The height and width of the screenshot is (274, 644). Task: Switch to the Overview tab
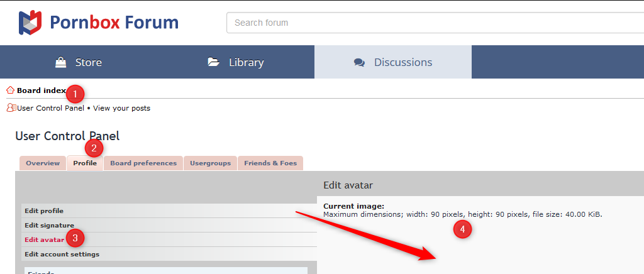[x=43, y=163]
